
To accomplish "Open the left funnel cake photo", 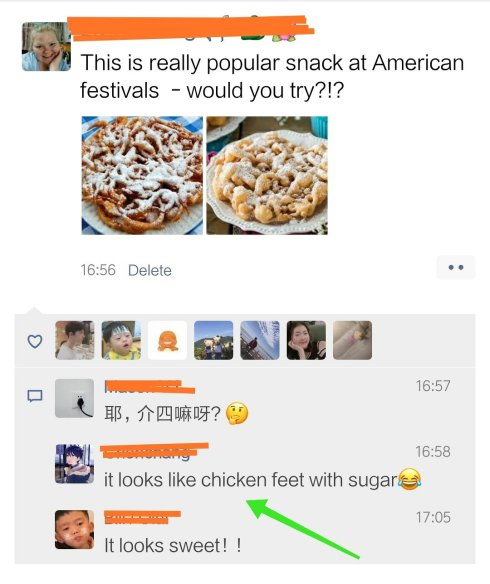I will [x=142, y=175].
